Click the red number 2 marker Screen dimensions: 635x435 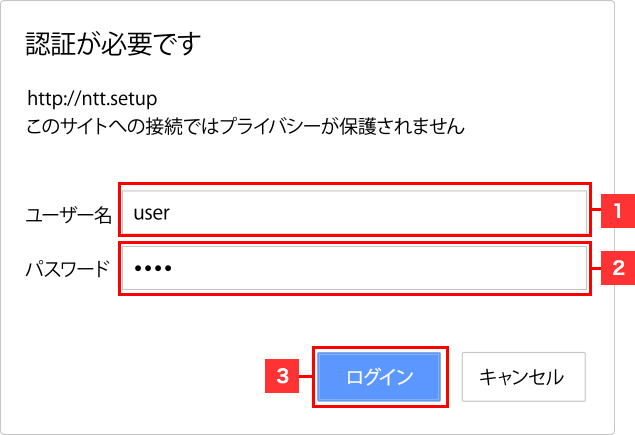click(618, 267)
